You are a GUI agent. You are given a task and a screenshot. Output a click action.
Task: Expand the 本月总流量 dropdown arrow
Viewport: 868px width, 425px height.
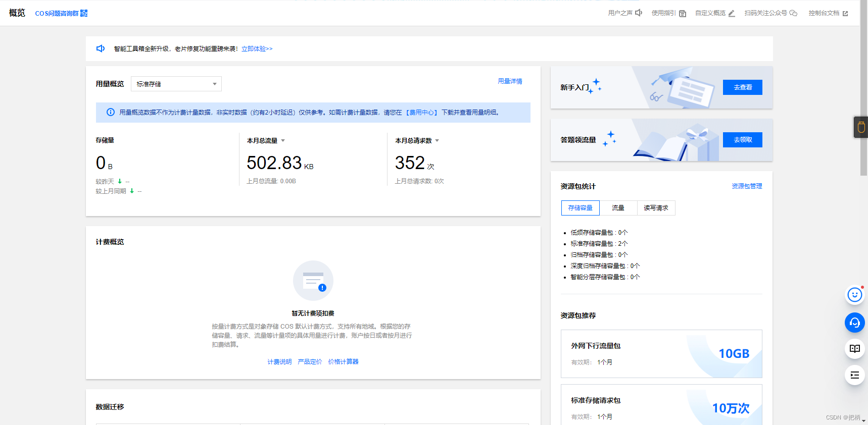[283, 140]
